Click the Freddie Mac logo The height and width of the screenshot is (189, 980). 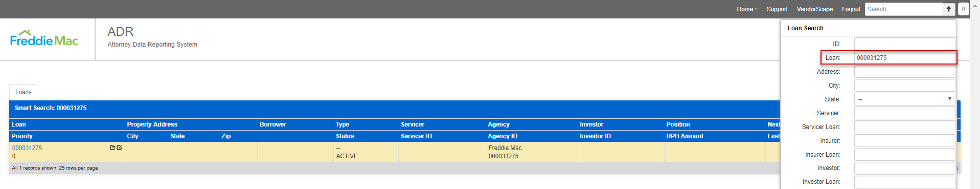tap(44, 38)
